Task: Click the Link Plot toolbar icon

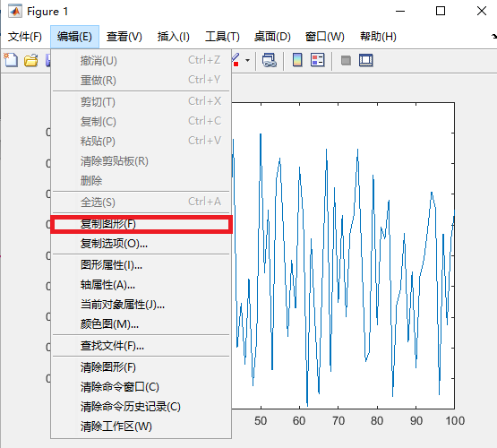Action: click(270, 60)
